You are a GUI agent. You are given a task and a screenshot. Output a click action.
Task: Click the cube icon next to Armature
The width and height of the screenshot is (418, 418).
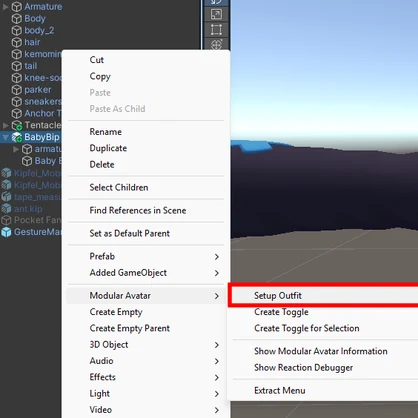tap(17, 7)
